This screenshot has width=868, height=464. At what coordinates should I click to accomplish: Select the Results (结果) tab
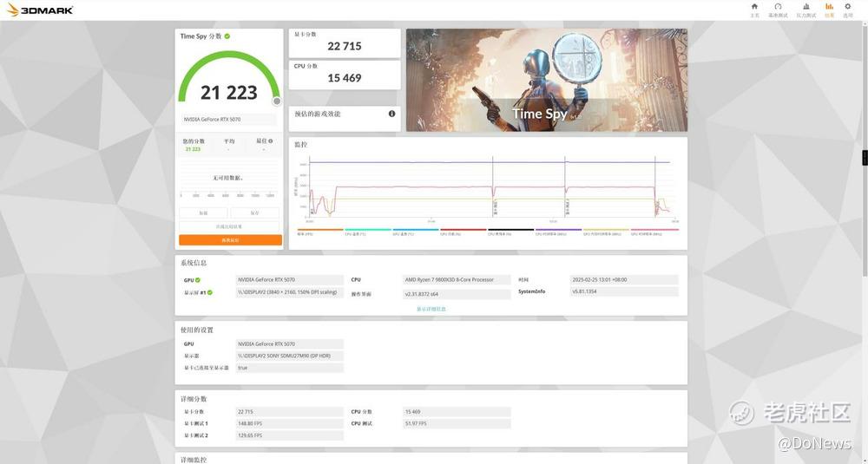829,10
